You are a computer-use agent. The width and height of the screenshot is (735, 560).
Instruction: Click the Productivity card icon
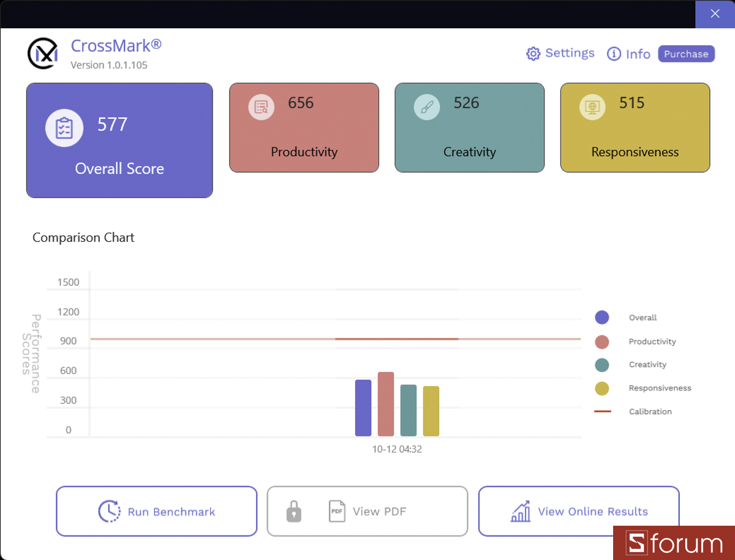(x=262, y=107)
